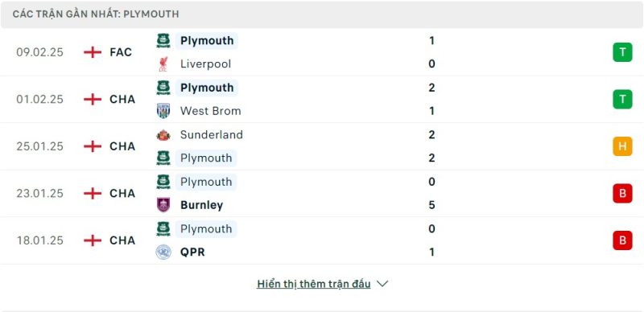The height and width of the screenshot is (312, 644).
Task: Open the 'Hiển thị thêm trận đấu' link
Action: (x=314, y=284)
